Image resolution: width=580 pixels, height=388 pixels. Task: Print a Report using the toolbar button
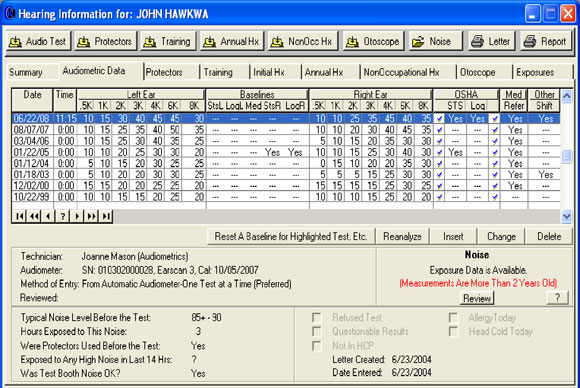pos(546,41)
